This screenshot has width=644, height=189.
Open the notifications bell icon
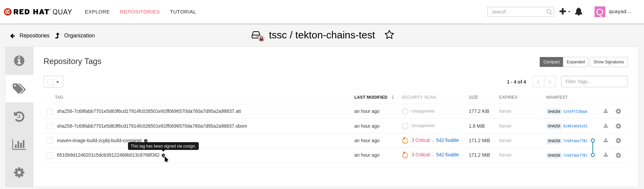[x=579, y=12]
